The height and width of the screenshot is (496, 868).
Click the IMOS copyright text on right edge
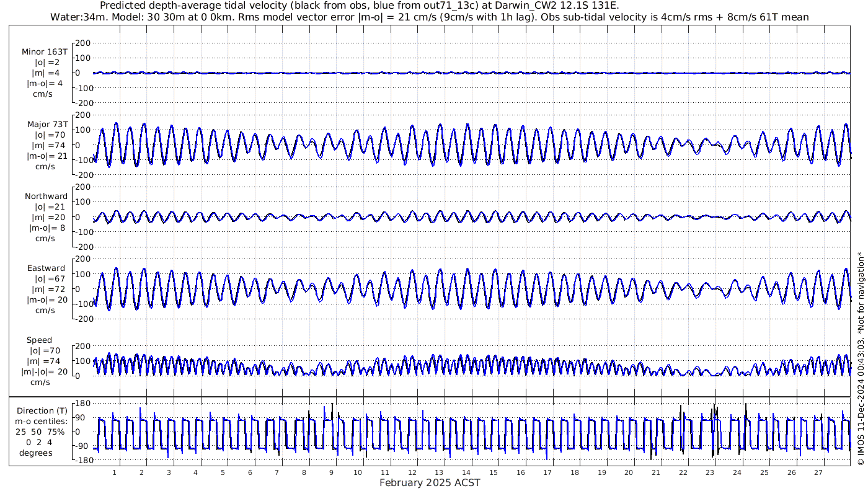(861, 359)
